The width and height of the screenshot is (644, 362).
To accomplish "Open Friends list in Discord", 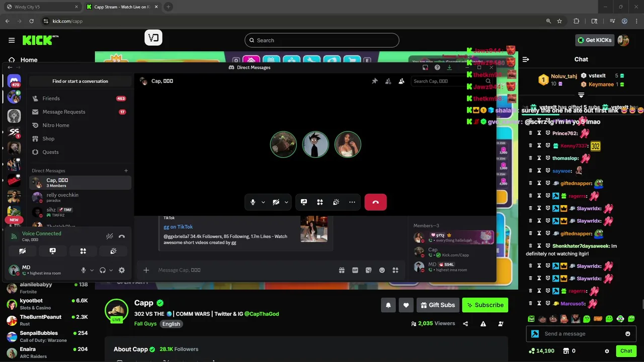I will tap(80, 99).
